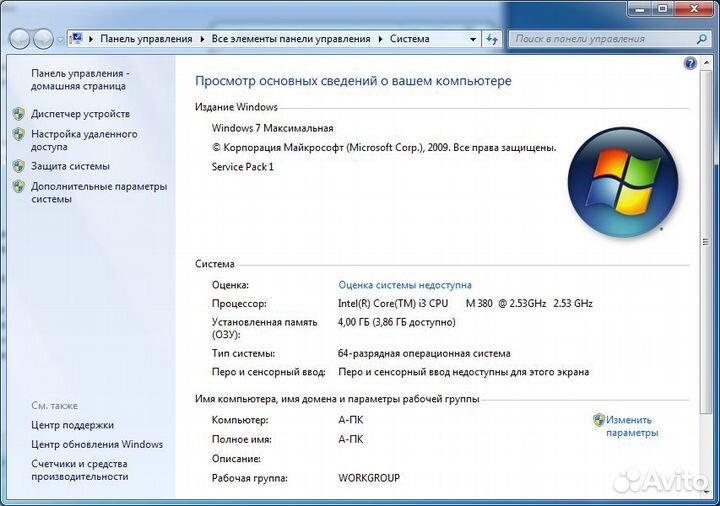Viewport: 720px width, 506px height.
Task: Click the page heading Просмотр основных сведений
Action: [353, 81]
